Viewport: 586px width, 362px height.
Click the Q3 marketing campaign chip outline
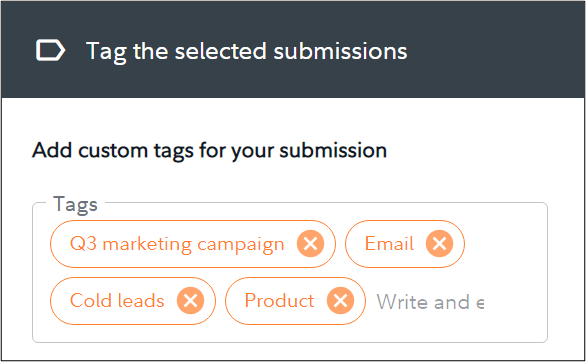[193, 244]
